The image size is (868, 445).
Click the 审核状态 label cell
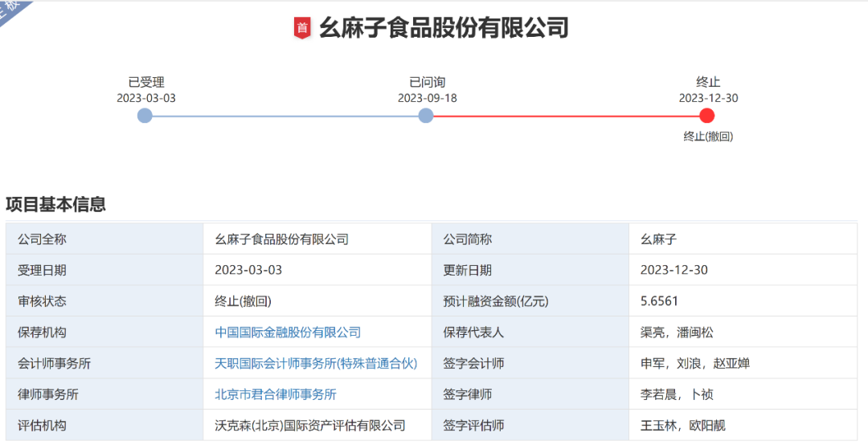(104, 301)
